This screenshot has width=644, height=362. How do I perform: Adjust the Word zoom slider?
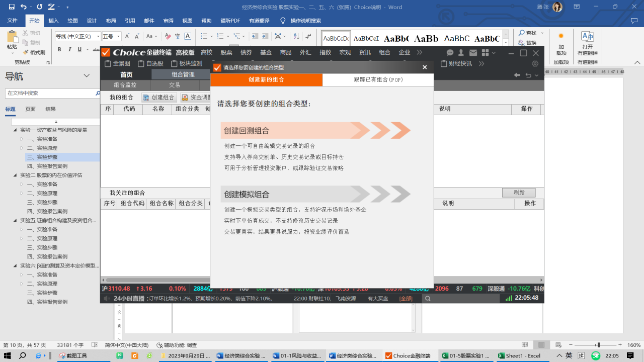pyautogui.click(x=598, y=345)
